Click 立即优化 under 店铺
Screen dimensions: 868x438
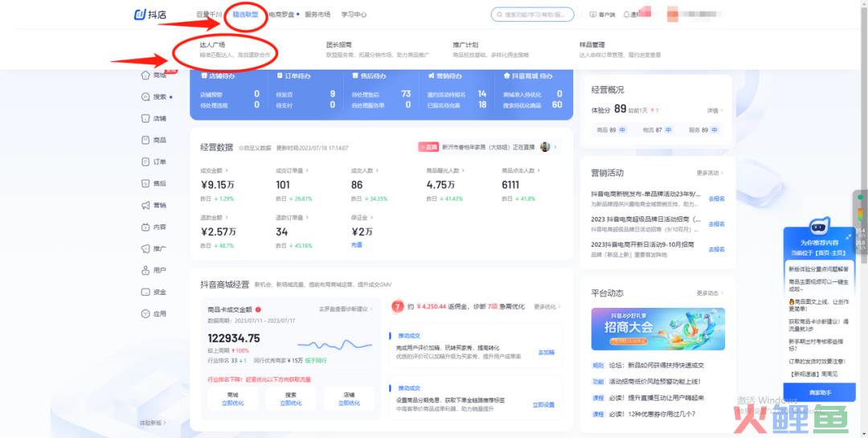click(349, 403)
